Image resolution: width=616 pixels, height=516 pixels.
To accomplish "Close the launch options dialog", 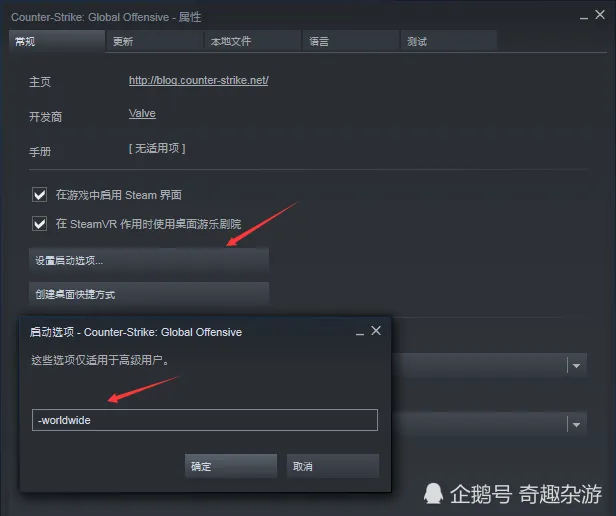I will click(376, 331).
